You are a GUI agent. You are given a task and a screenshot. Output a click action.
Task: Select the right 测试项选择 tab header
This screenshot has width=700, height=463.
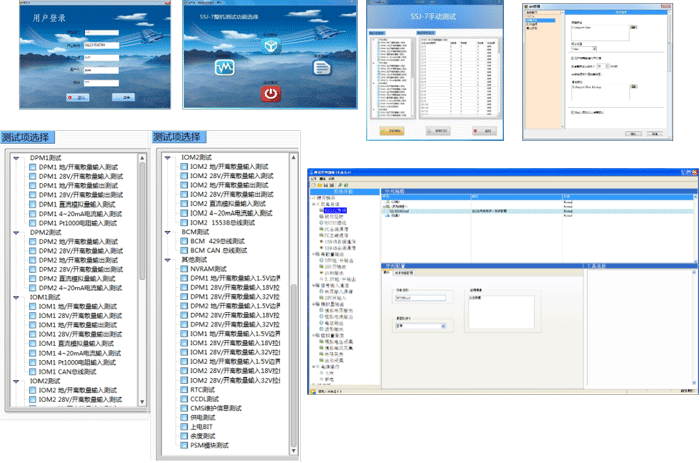pos(177,137)
